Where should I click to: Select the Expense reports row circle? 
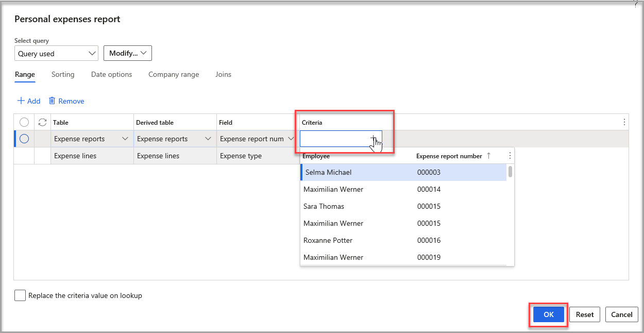[24, 139]
